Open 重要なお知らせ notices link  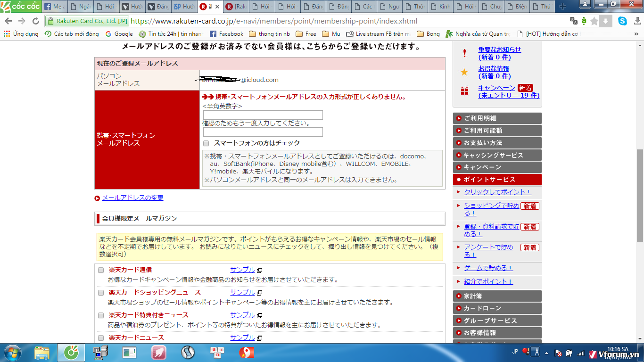tap(500, 53)
